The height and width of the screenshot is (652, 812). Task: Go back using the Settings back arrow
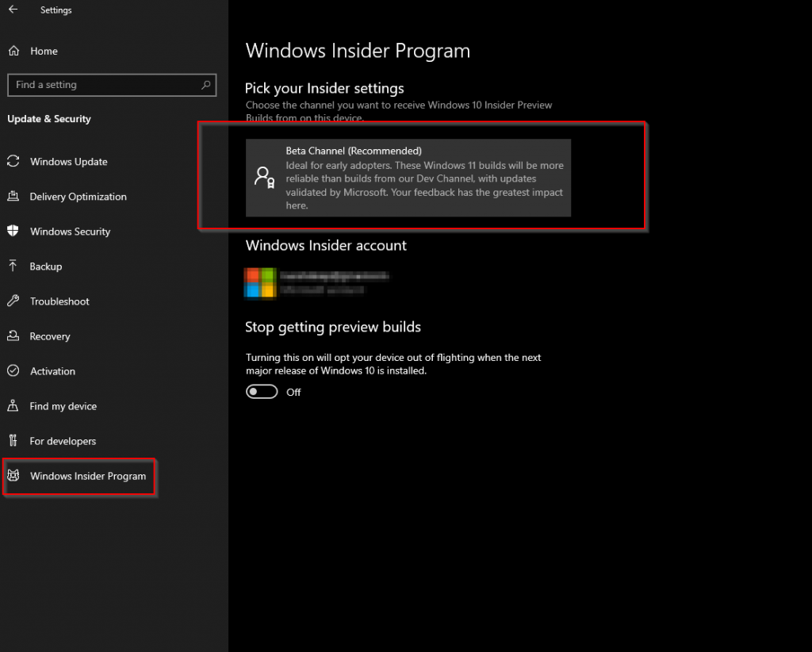click(x=13, y=10)
